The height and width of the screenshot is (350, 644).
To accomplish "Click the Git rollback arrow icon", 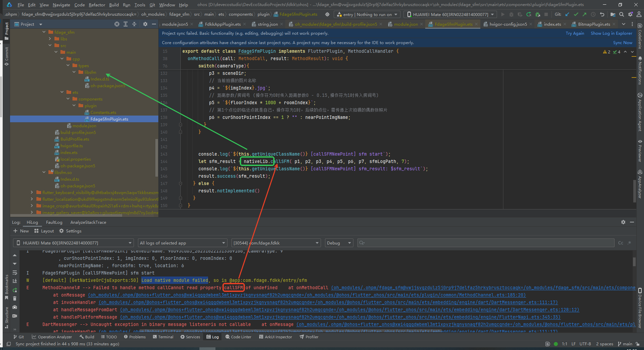I will [602, 14].
